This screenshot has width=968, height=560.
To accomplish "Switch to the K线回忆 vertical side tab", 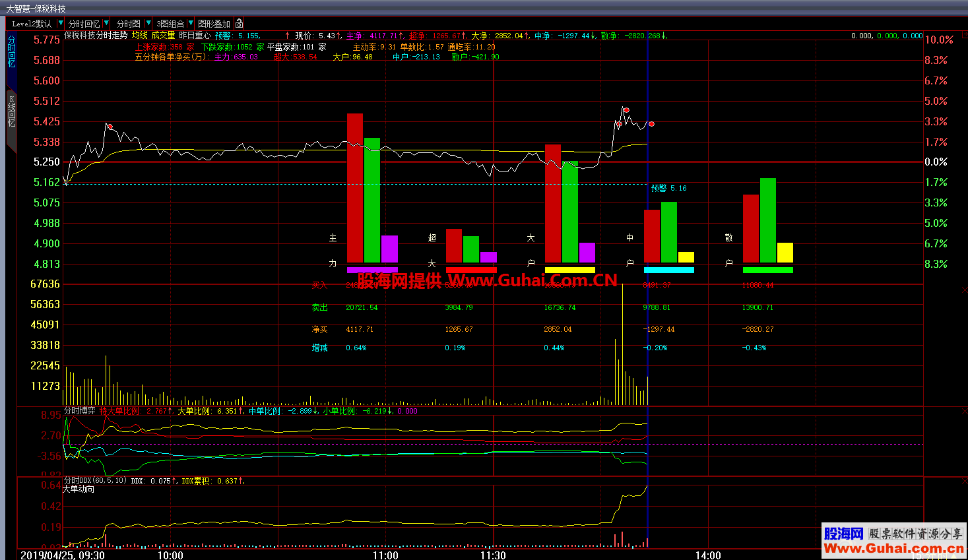I will click(11, 112).
